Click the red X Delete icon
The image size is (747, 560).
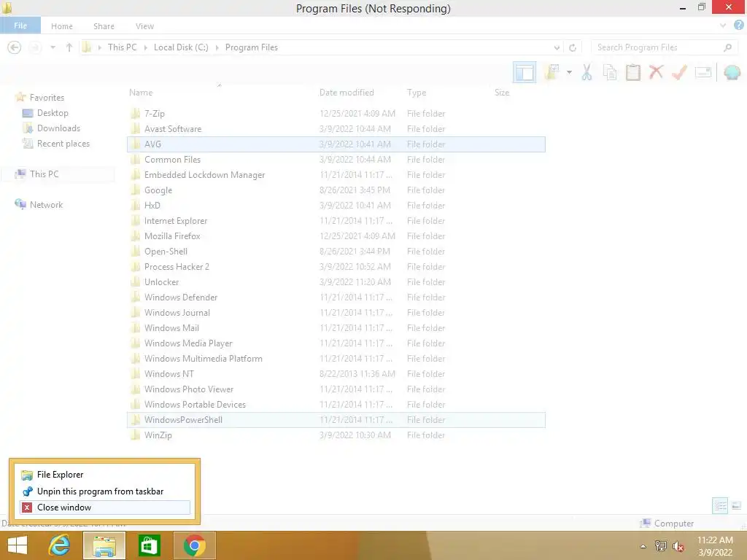656,72
